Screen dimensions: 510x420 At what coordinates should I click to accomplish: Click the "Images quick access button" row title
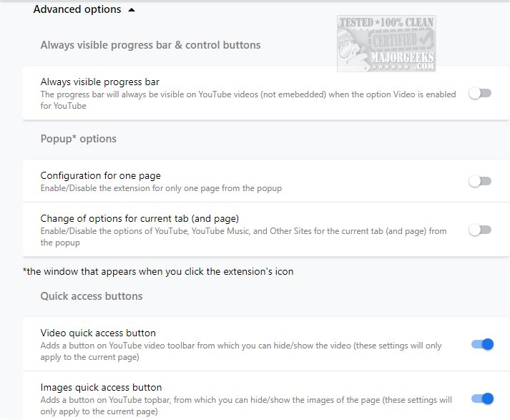click(101, 388)
